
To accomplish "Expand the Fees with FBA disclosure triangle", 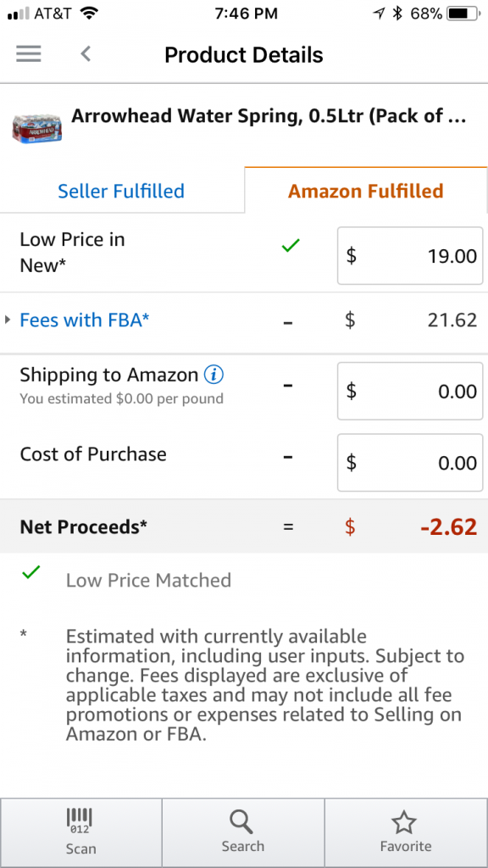I will click(x=7, y=320).
